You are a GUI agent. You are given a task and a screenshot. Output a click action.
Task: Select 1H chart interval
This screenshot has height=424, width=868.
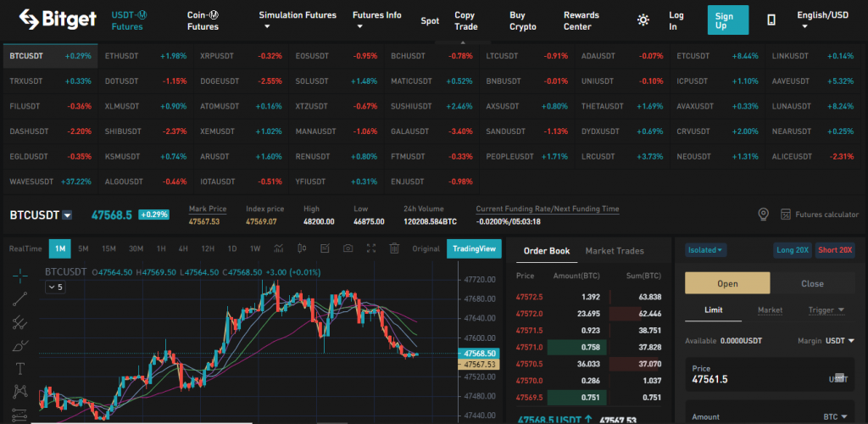tap(160, 248)
